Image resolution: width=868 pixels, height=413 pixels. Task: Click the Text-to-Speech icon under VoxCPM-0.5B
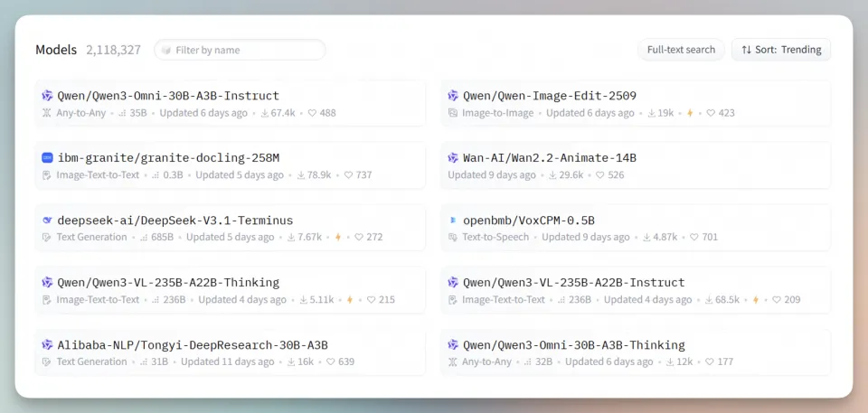tap(453, 238)
